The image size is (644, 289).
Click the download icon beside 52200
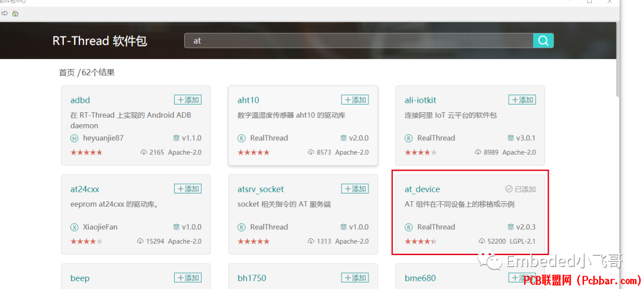[x=482, y=241]
